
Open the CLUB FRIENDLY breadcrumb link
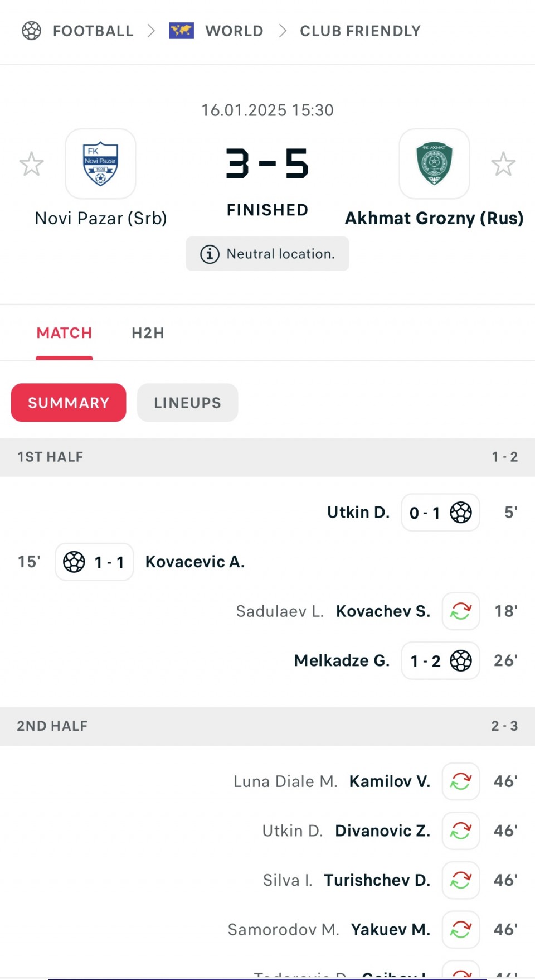point(360,31)
